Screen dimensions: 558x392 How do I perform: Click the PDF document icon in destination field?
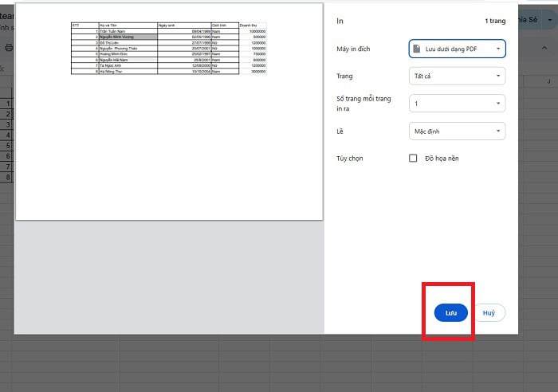point(416,49)
